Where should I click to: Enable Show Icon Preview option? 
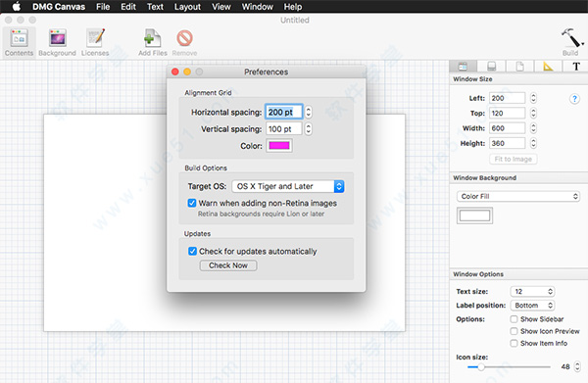click(x=514, y=331)
